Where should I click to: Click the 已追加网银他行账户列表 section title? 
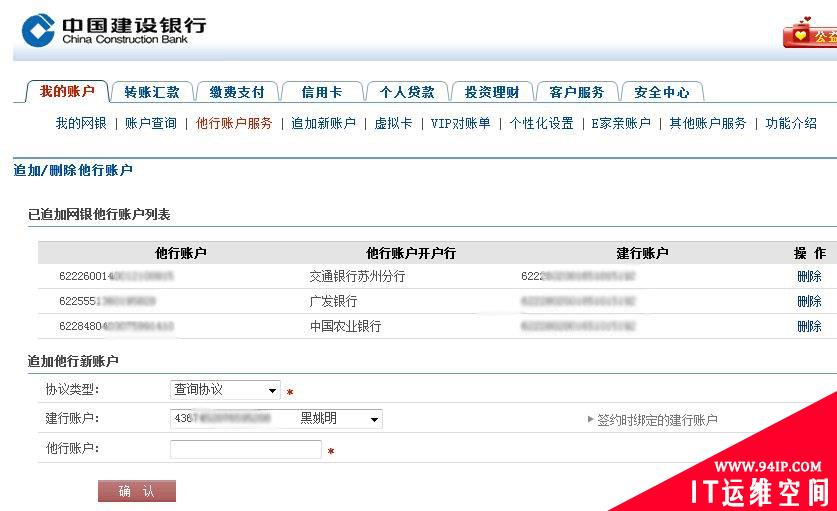point(99,215)
